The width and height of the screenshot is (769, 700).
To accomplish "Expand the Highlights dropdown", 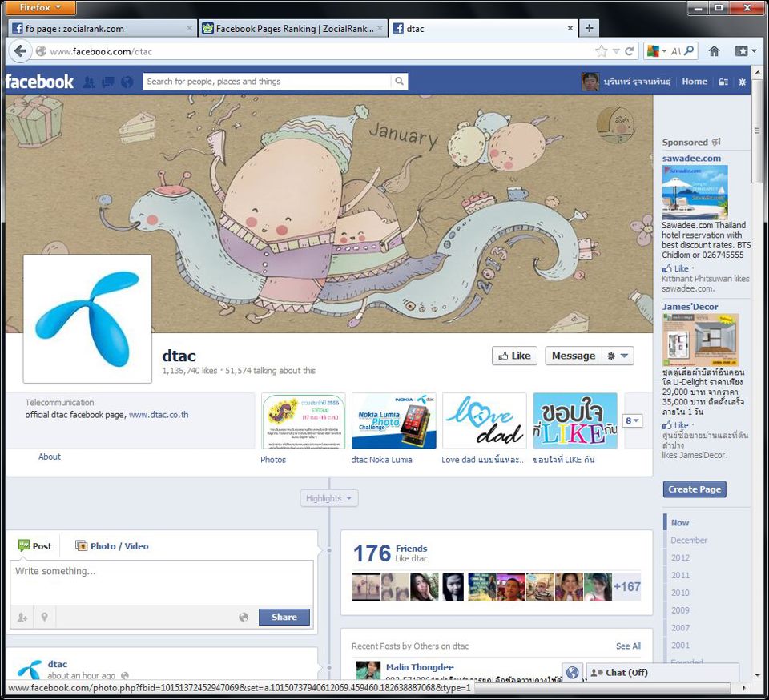I will (x=329, y=498).
